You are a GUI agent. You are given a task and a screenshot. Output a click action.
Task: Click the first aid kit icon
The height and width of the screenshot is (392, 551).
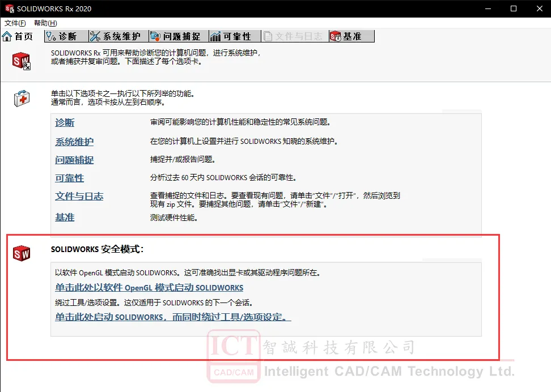[x=22, y=99]
